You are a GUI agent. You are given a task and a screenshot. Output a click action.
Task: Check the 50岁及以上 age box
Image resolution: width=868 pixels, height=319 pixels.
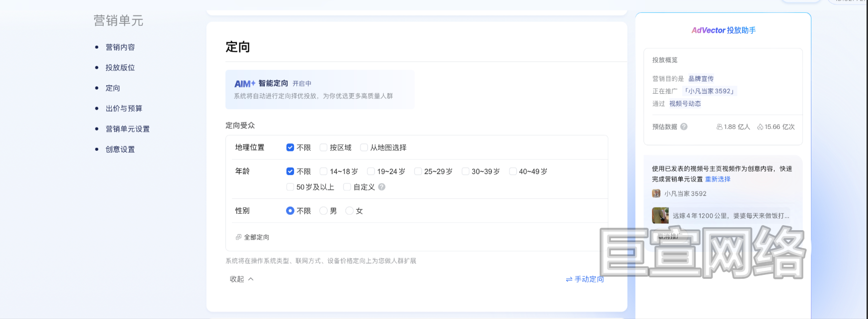point(290,187)
